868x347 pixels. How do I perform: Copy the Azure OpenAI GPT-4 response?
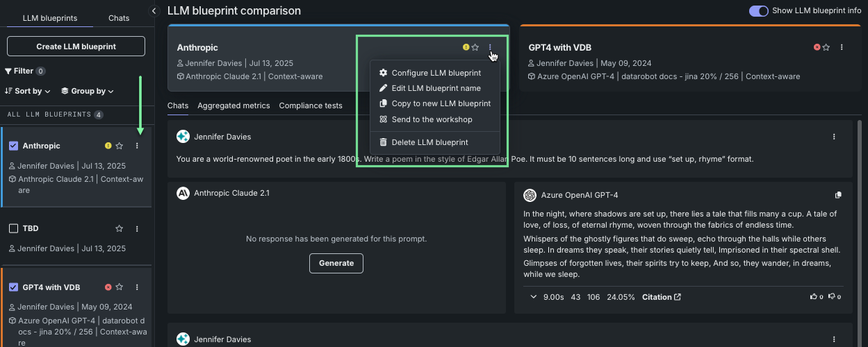pos(838,195)
